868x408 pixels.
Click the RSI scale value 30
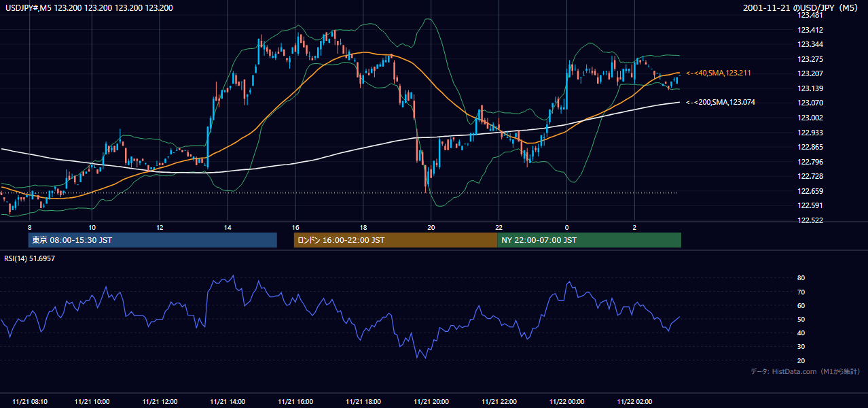pos(801,347)
